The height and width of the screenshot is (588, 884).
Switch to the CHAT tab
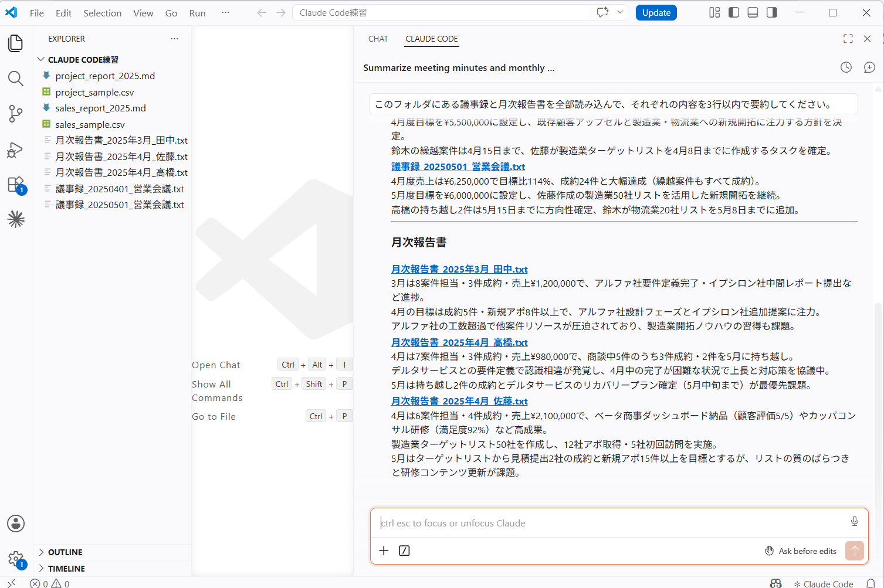378,39
